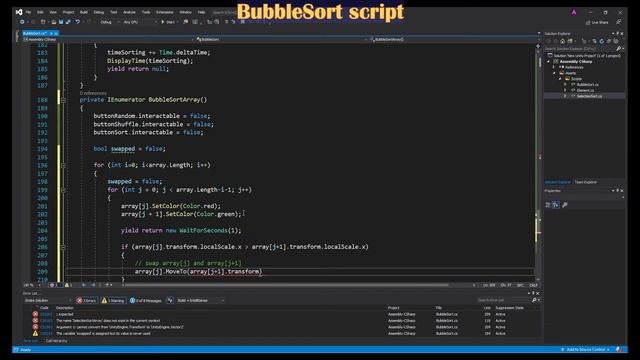Click the Collapse All icon in Solution Explorer

coord(609,41)
